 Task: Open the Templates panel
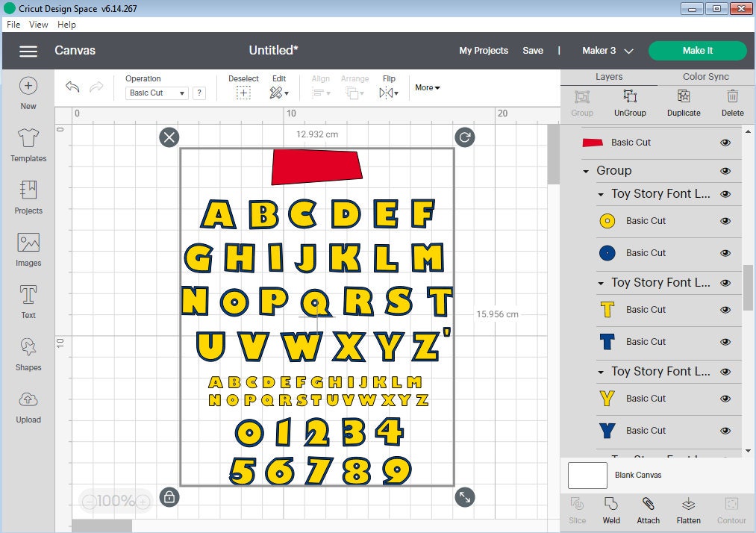28,144
